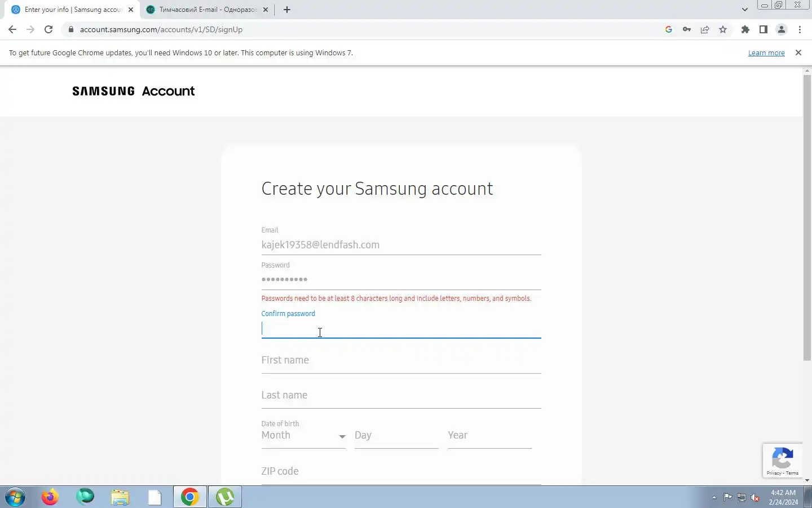Open the green globe taskbar app
812x508 pixels.
coord(85,497)
